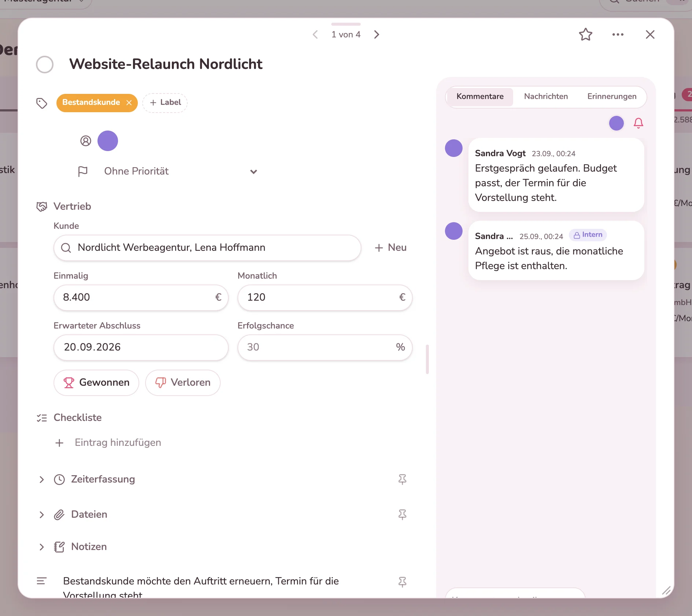Create a new customer with Neu

(391, 248)
